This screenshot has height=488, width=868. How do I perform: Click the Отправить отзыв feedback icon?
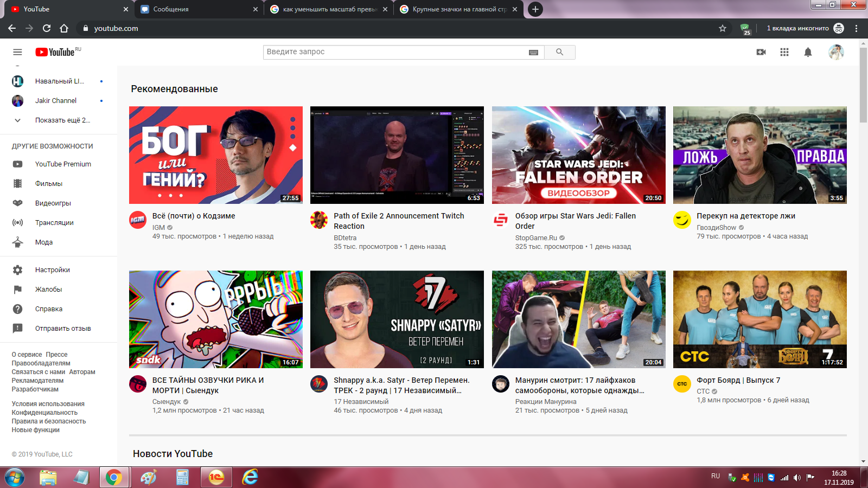(x=18, y=329)
